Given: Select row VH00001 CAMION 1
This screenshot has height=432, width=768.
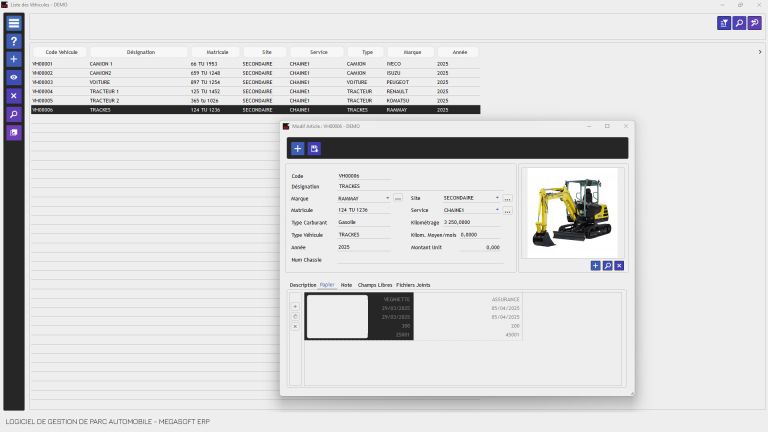Looking at the screenshot, I should [x=255, y=64].
